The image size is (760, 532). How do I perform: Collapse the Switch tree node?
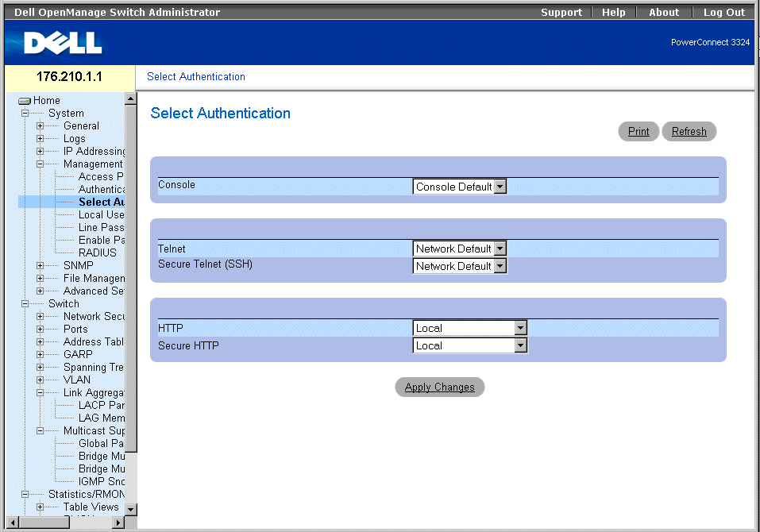click(x=25, y=304)
